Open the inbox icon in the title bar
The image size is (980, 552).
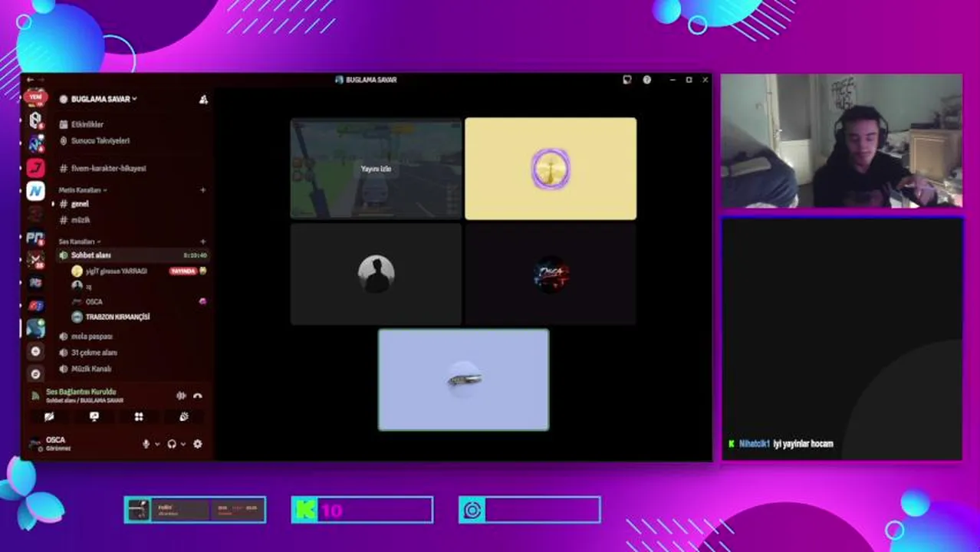pyautogui.click(x=627, y=80)
